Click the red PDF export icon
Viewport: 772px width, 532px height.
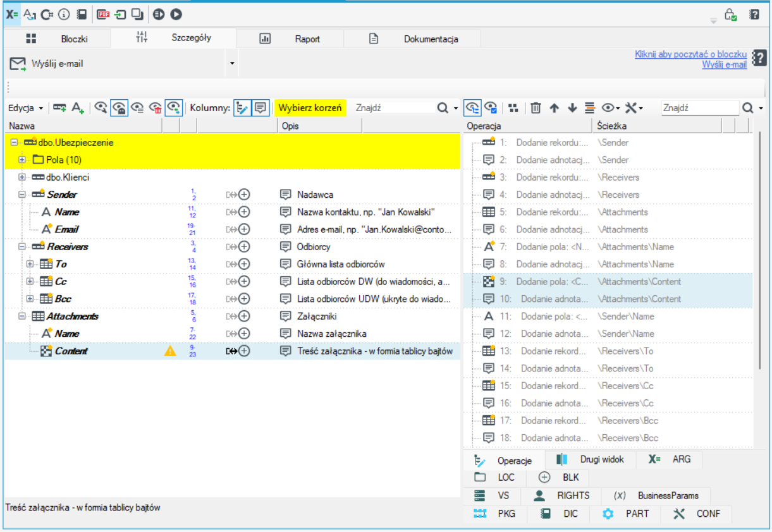(x=104, y=14)
